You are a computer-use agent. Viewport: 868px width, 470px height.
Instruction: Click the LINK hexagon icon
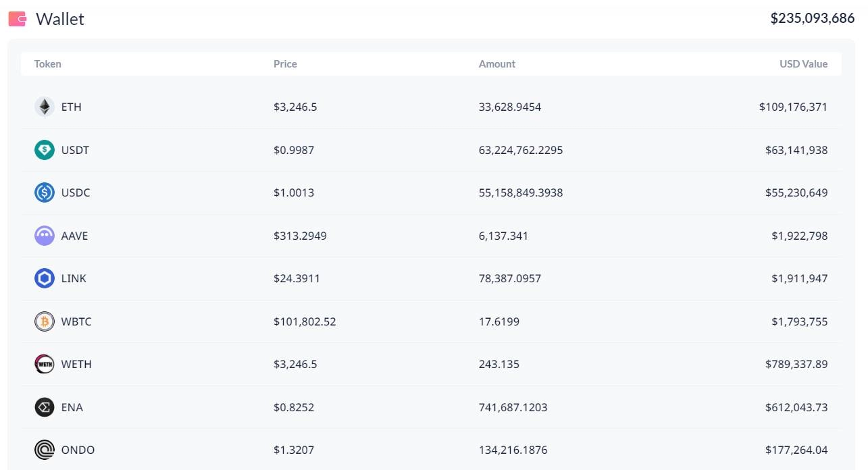(x=45, y=278)
